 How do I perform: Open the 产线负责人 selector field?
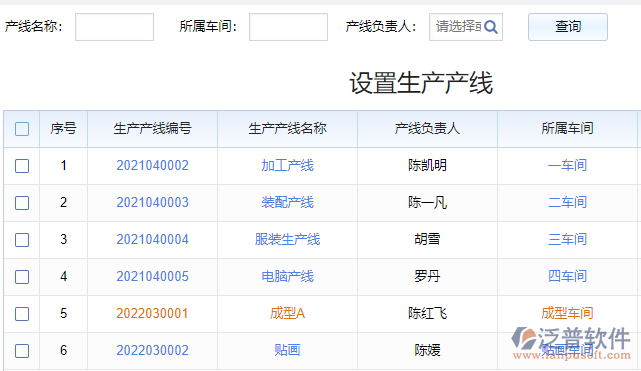click(x=466, y=27)
